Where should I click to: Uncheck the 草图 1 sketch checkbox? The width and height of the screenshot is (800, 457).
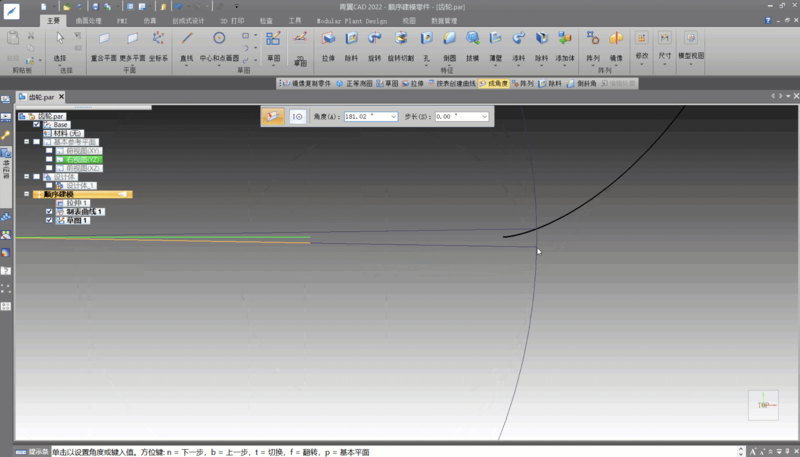click(x=49, y=220)
